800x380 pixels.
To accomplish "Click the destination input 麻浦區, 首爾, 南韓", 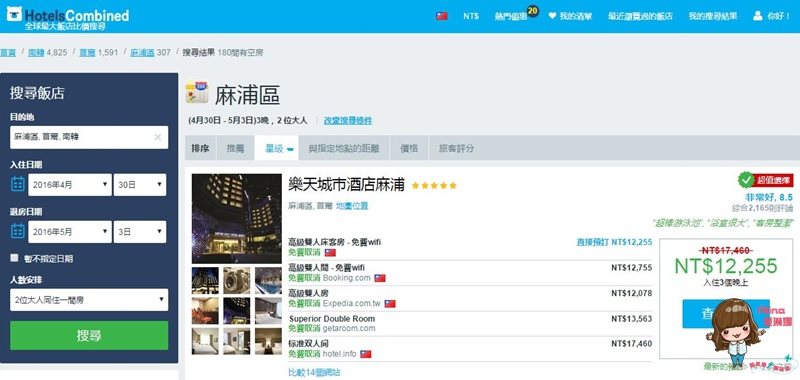I will [89, 137].
